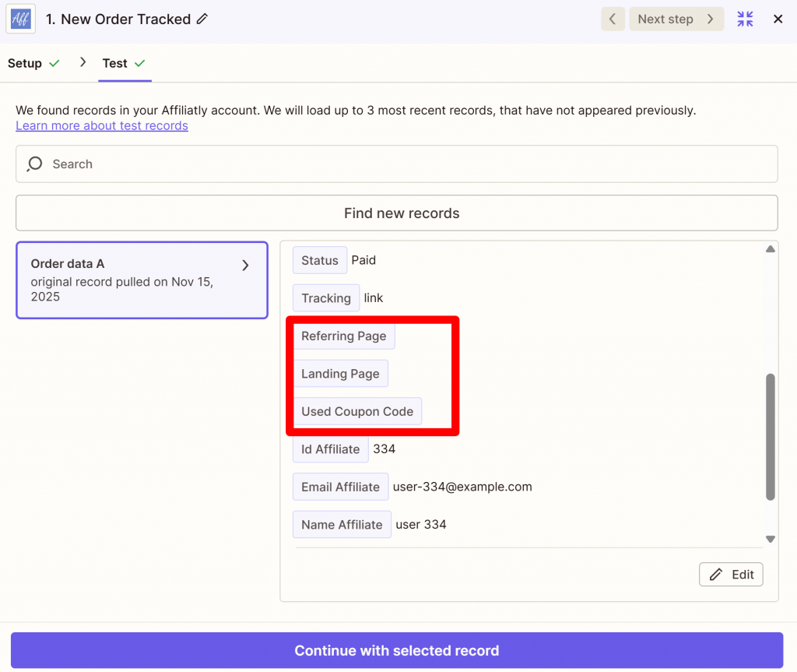This screenshot has width=797, height=672.
Task: Click the back chevron next to Next step
Action: (x=613, y=19)
